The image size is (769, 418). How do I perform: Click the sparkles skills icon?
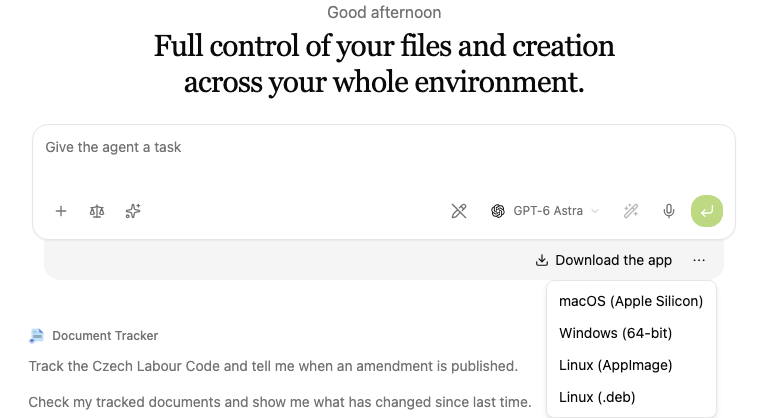(x=133, y=211)
